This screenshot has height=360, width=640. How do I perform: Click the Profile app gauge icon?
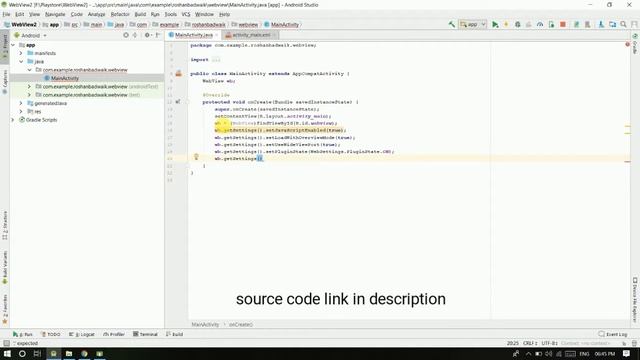click(540, 24)
